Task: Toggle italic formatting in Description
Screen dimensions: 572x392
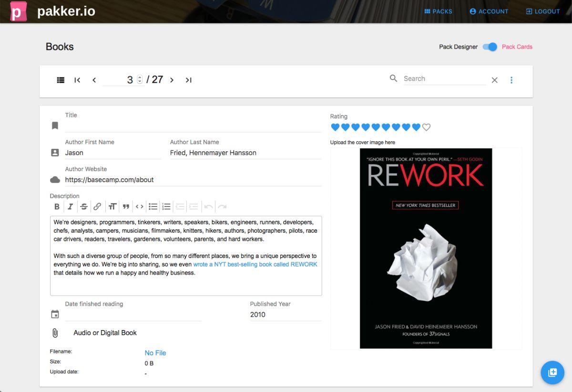Action: point(70,206)
